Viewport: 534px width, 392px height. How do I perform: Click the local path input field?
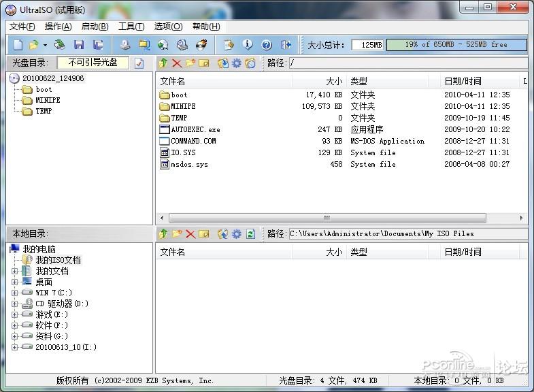(408, 233)
